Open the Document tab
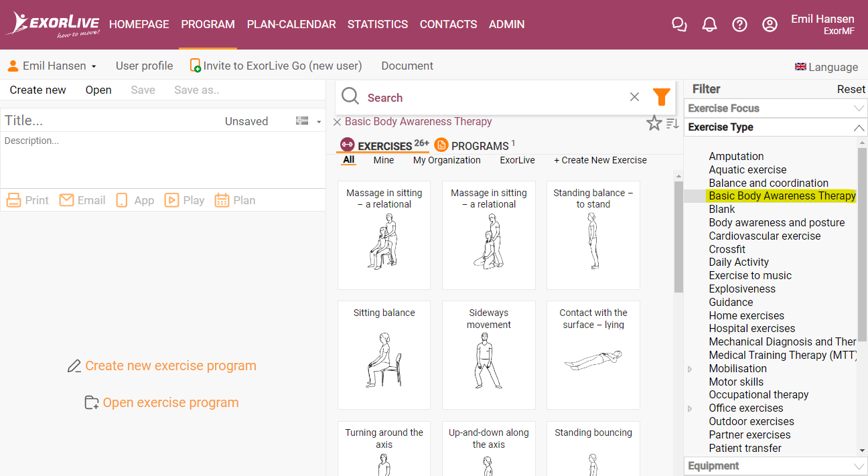The width and height of the screenshot is (868, 476). [407, 66]
